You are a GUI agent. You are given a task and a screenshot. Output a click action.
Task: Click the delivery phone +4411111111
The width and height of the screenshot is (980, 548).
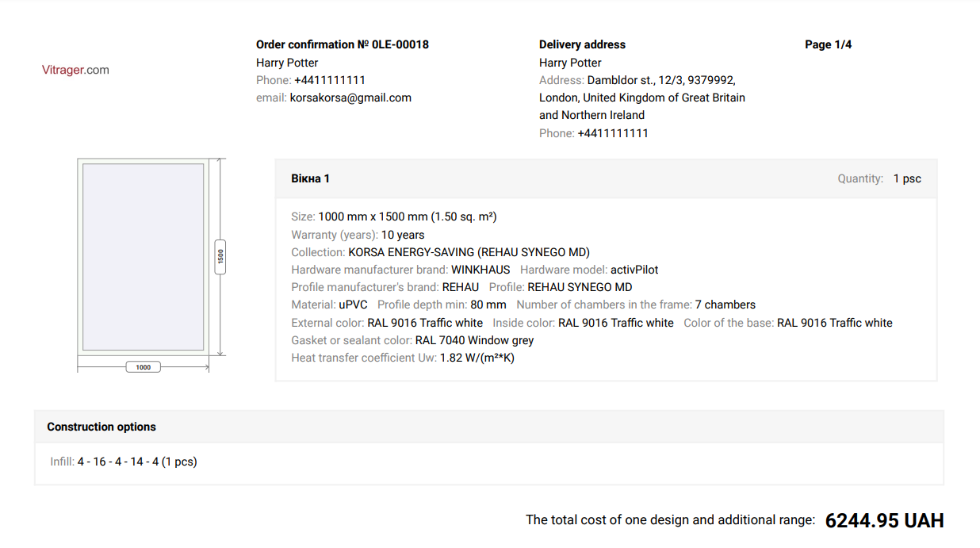click(613, 133)
